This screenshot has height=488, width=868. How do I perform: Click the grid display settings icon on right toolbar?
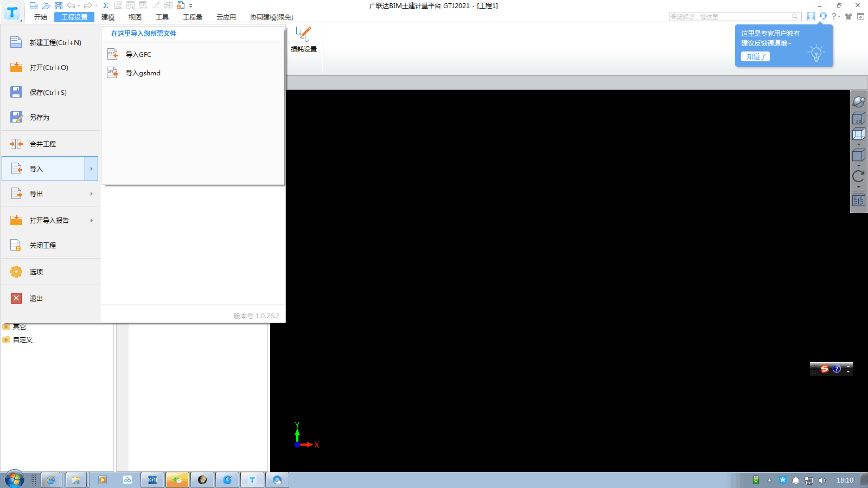859,200
